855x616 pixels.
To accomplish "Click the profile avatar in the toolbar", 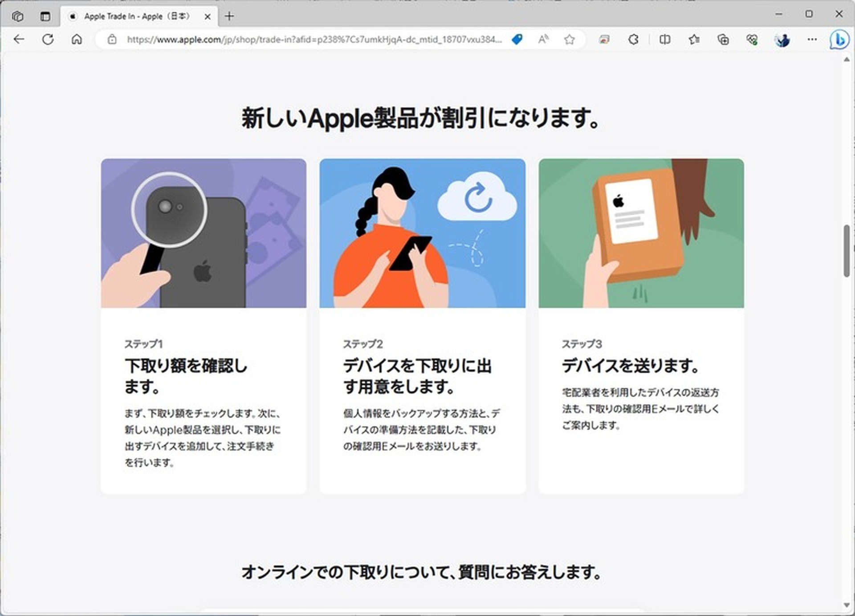I will pos(782,40).
